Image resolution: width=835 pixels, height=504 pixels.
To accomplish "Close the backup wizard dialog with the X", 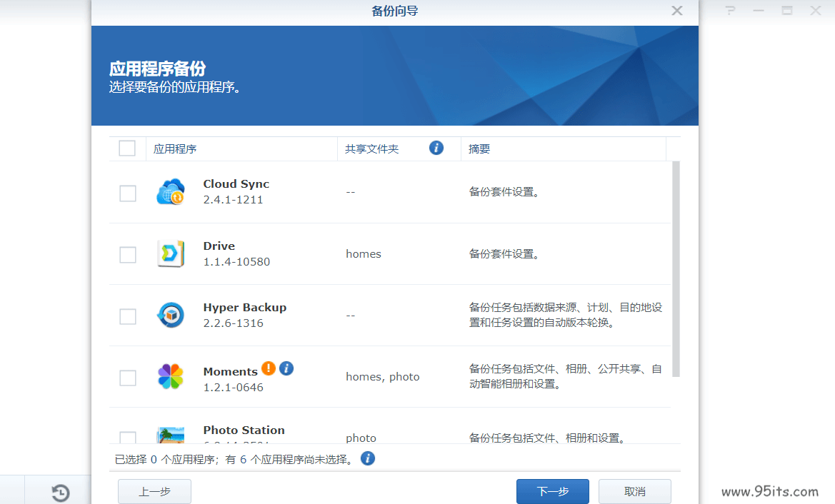I will tap(677, 11).
